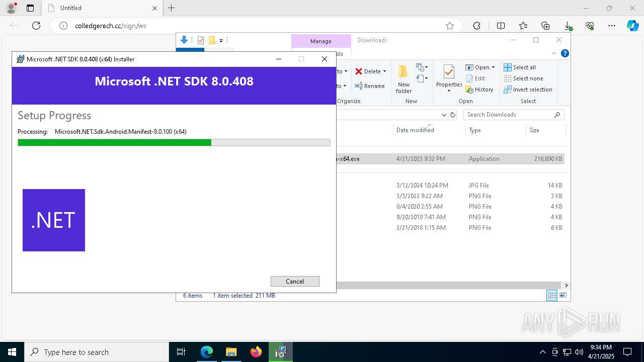This screenshot has height=362, width=644.
Task: Reload the Edge browser page
Action: coord(36,26)
